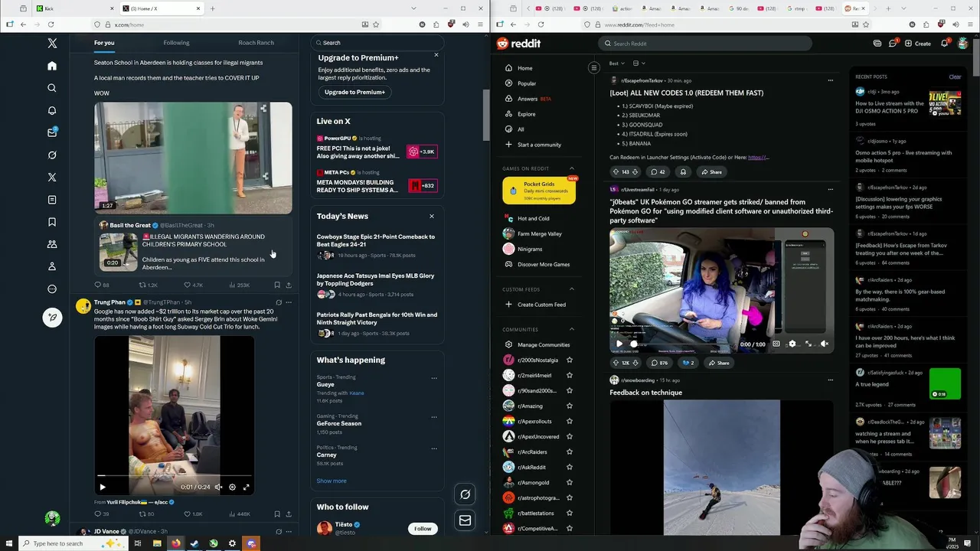The image size is (980, 551).
Task: Open the Reddit feed view layout dropdown
Action: coord(639,64)
